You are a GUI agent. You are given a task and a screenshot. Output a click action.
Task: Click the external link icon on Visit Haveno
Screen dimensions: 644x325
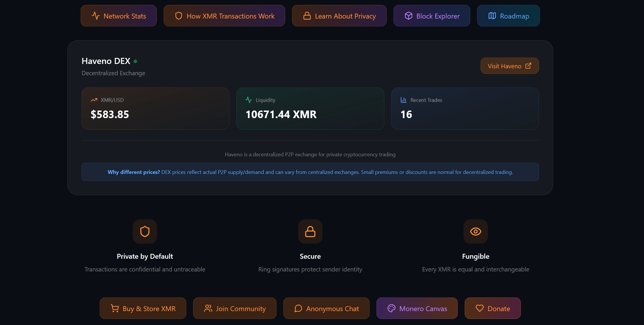(x=528, y=66)
